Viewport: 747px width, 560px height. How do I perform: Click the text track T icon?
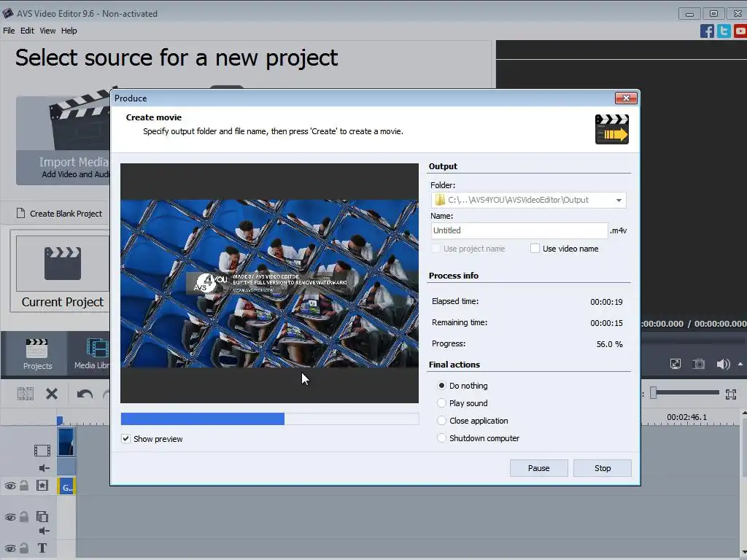[42, 548]
